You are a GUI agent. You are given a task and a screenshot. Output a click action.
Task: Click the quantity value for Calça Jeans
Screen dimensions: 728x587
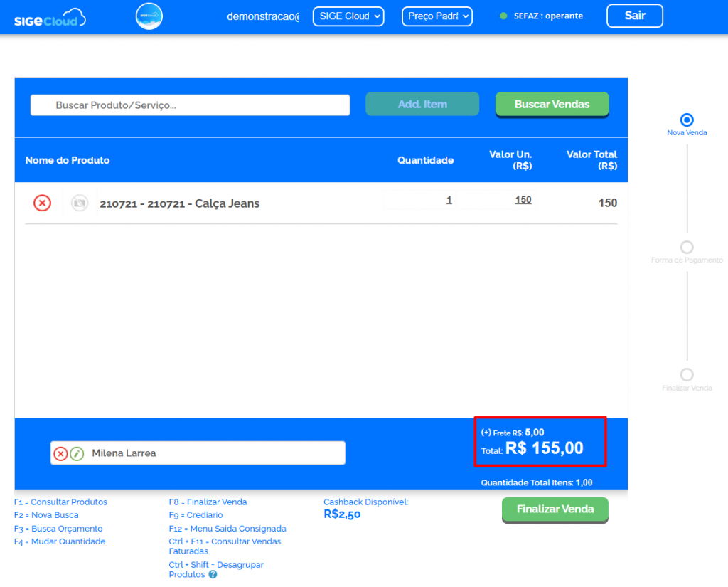pos(449,200)
